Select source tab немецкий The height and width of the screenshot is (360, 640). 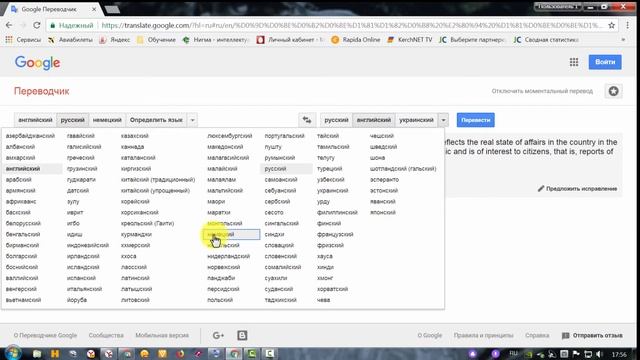click(107, 120)
